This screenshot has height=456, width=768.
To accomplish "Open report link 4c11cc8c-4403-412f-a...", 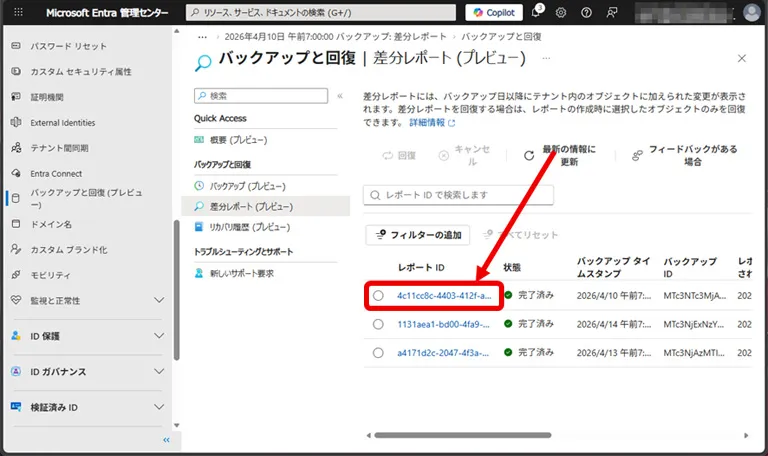I will pos(444,295).
